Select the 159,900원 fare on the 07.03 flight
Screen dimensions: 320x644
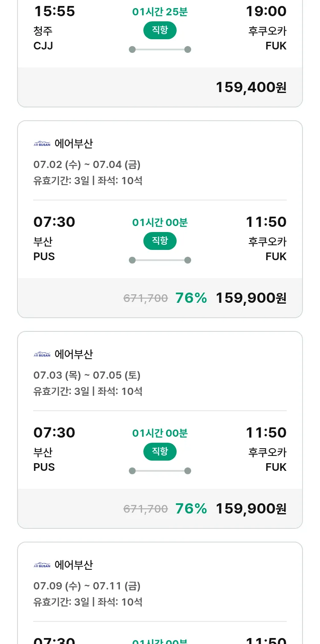[x=251, y=509]
